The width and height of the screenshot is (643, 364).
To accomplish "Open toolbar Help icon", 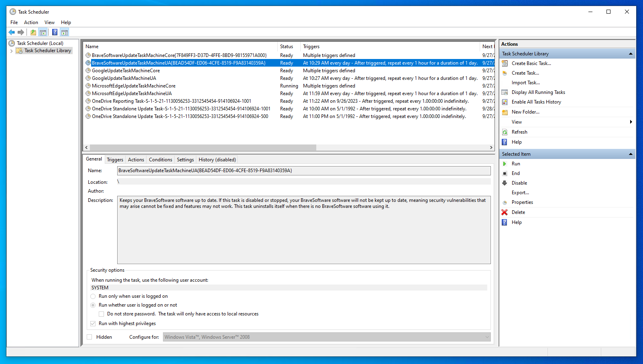I will 55,32.
